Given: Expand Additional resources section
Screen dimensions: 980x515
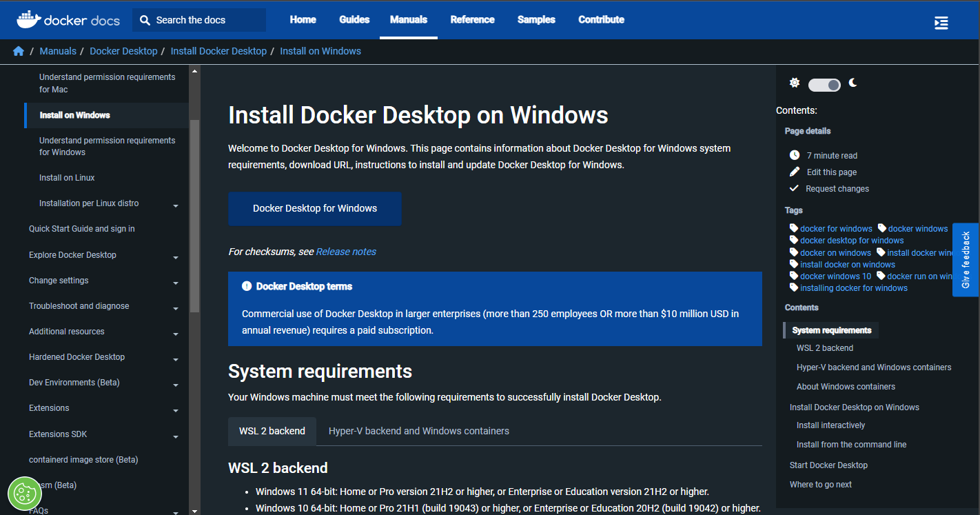Looking at the screenshot, I should [176, 334].
